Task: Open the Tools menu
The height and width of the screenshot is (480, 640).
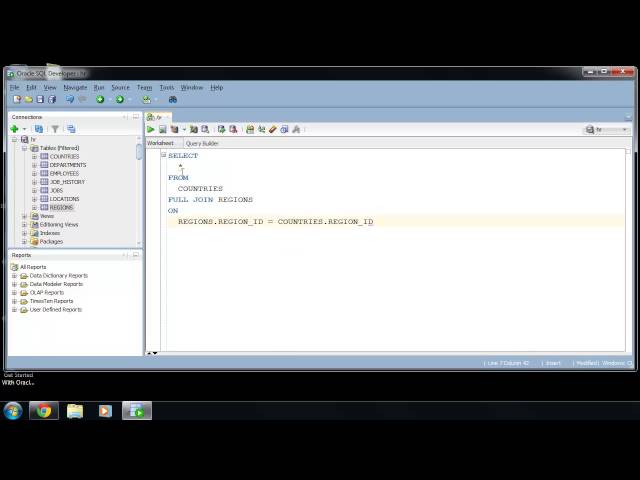Action: click(167, 87)
